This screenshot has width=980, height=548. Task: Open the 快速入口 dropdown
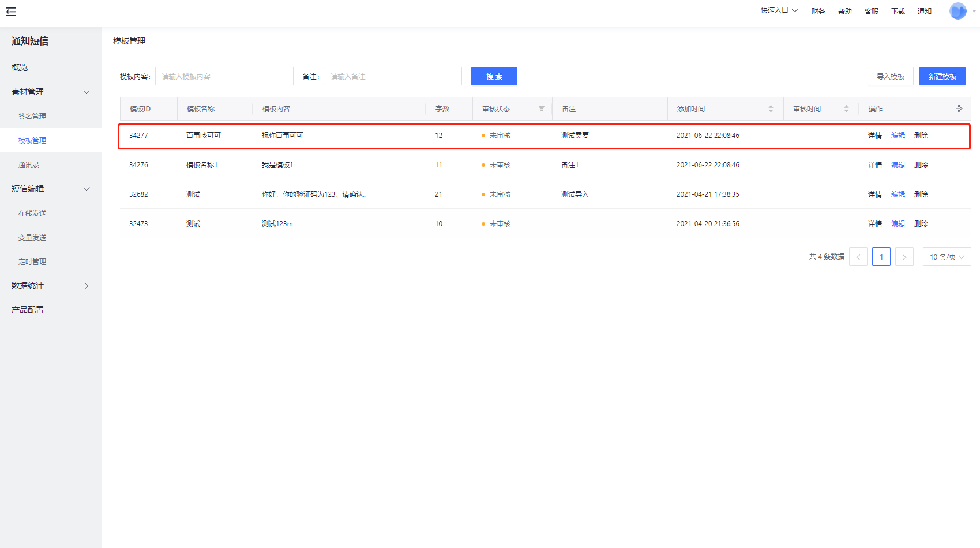(779, 10)
